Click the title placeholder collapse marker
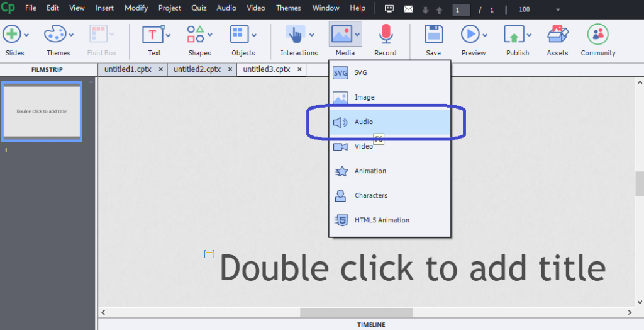This screenshot has height=330, width=644. [x=209, y=254]
